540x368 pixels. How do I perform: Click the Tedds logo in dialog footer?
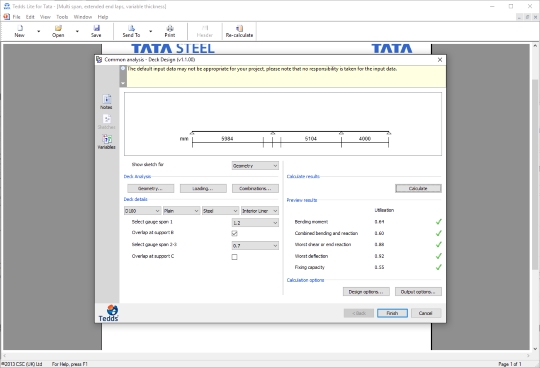tap(109, 313)
